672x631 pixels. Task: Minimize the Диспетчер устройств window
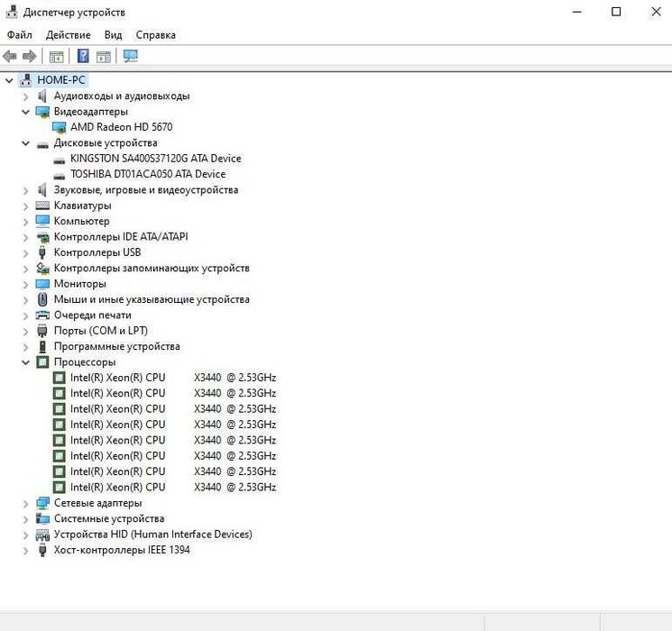pyautogui.click(x=577, y=12)
